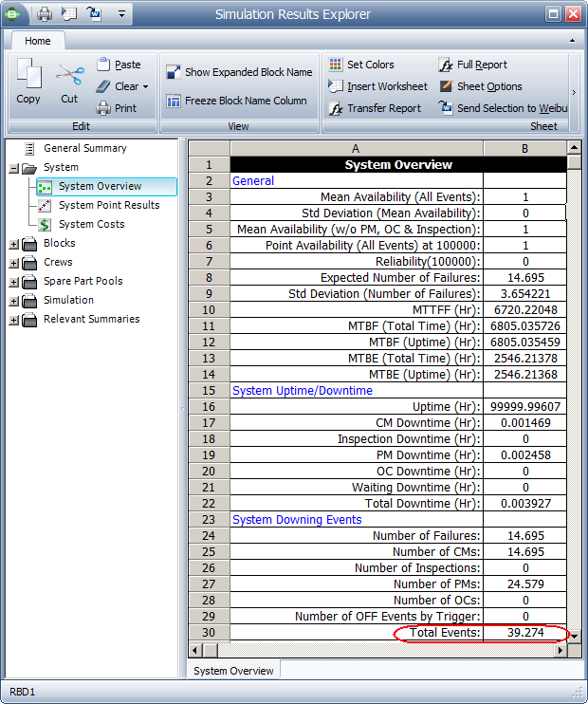Image resolution: width=588 pixels, height=704 pixels.
Task: Click the General Summary list icon
Action: click(x=29, y=149)
